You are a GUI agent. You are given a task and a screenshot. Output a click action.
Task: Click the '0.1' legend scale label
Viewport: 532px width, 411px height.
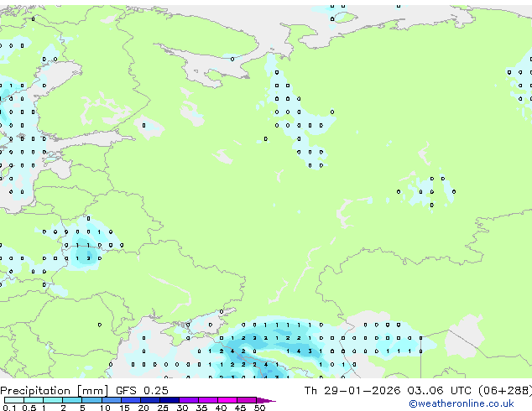tap(10, 408)
